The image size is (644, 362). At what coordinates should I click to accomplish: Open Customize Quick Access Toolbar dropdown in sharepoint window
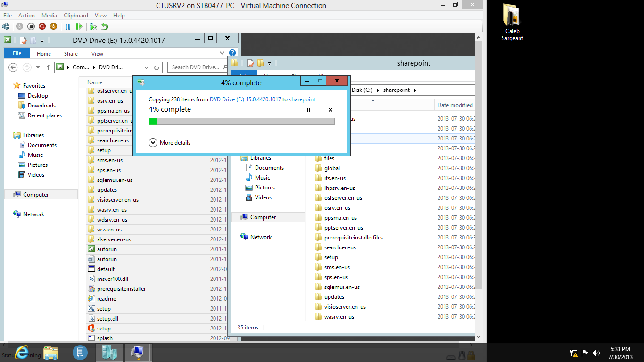click(x=269, y=64)
